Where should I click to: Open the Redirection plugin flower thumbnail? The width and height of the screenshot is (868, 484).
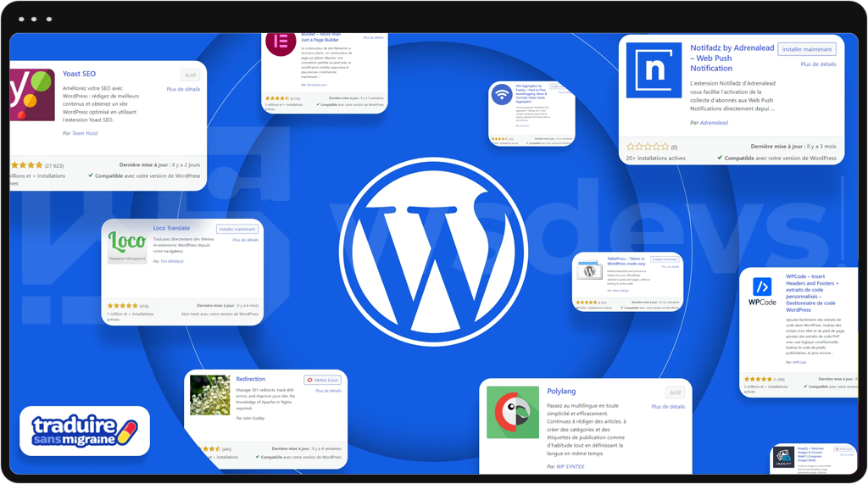tap(210, 394)
